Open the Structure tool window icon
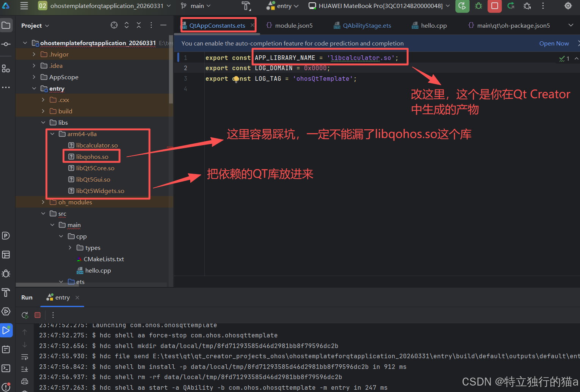Viewport: 580px width, 392px height. pyautogui.click(x=6, y=69)
